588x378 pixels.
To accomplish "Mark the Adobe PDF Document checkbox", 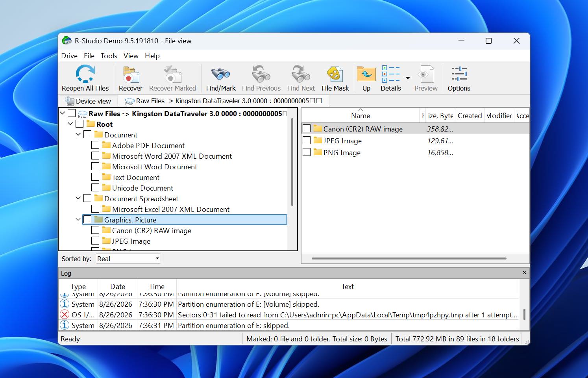I will [x=95, y=145].
